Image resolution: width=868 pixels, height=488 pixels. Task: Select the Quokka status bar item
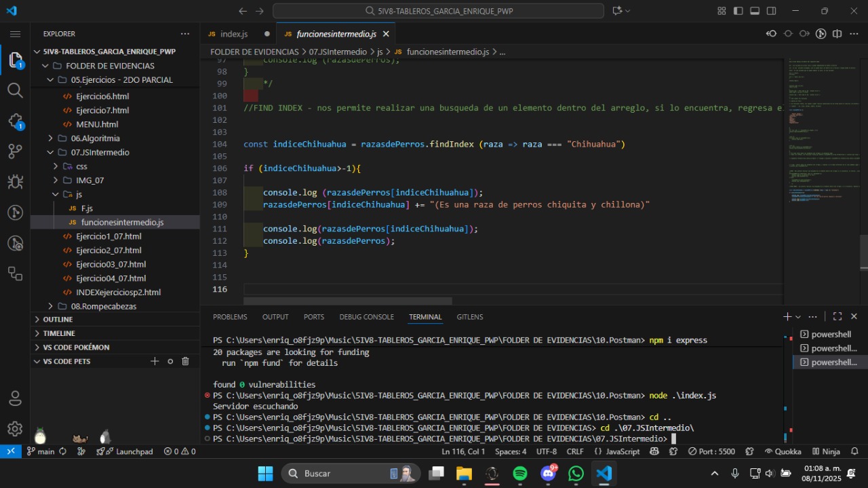pos(785,451)
